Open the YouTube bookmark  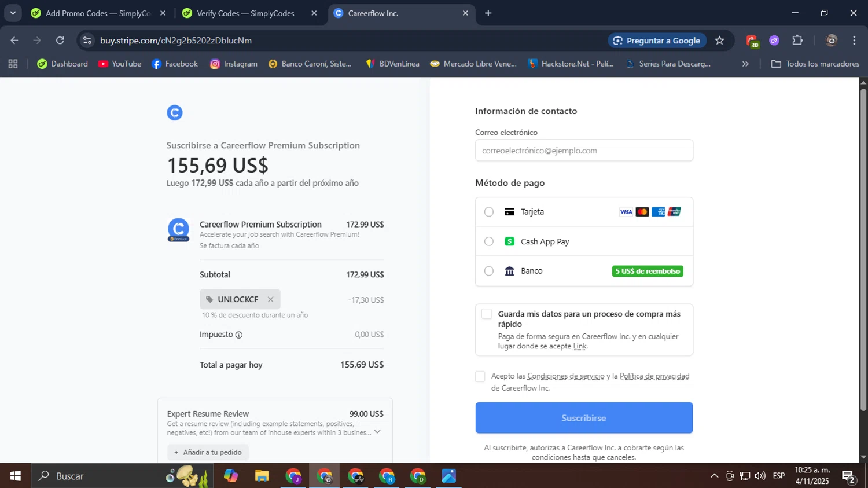(120, 64)
